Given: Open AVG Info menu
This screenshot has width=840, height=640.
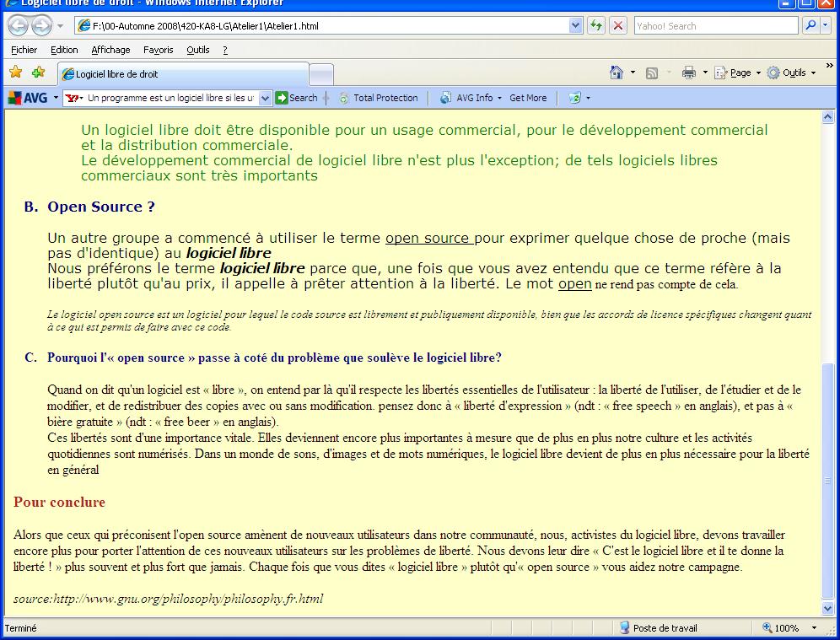Looking at the screenshot, I should click(x=471, y=98).
